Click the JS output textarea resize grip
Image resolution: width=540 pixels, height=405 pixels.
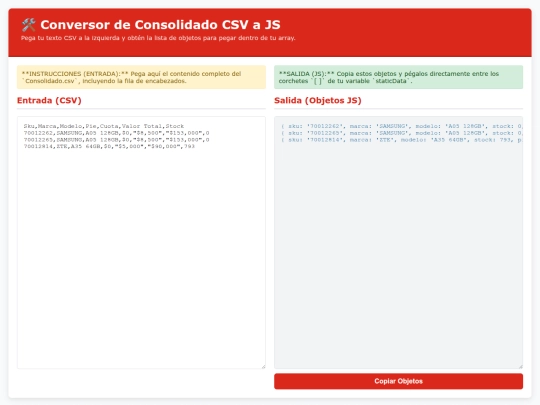521,367
